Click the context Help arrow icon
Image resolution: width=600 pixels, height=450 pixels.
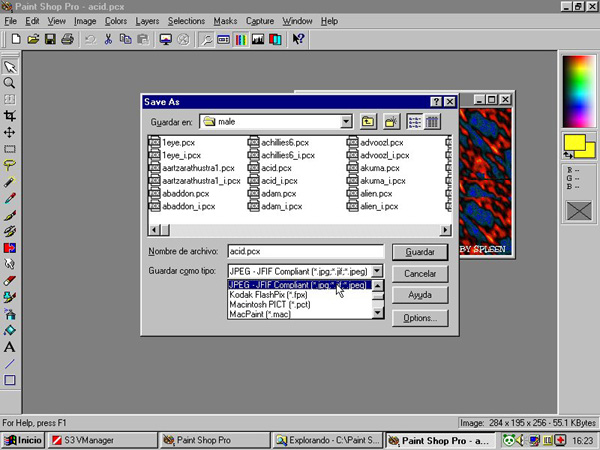pyautogui.click(x=298, y=39)
